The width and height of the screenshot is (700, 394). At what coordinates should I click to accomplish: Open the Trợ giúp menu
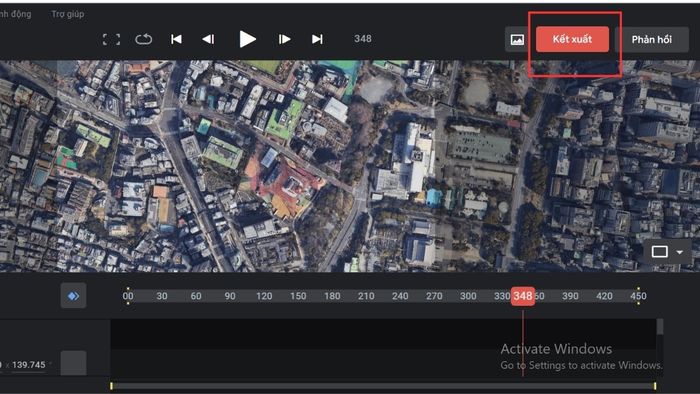click(x=67, y=14)
